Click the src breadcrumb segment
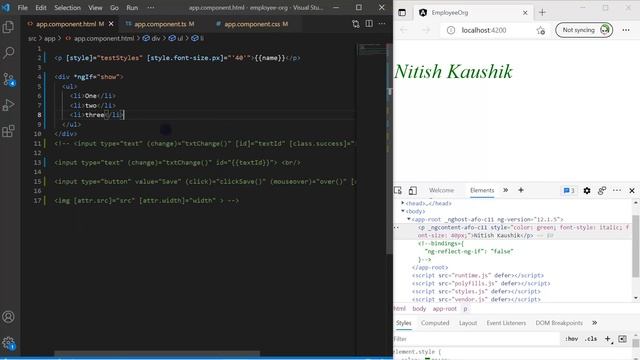Screen dimensions: 640x360 [x=32, y=38]
